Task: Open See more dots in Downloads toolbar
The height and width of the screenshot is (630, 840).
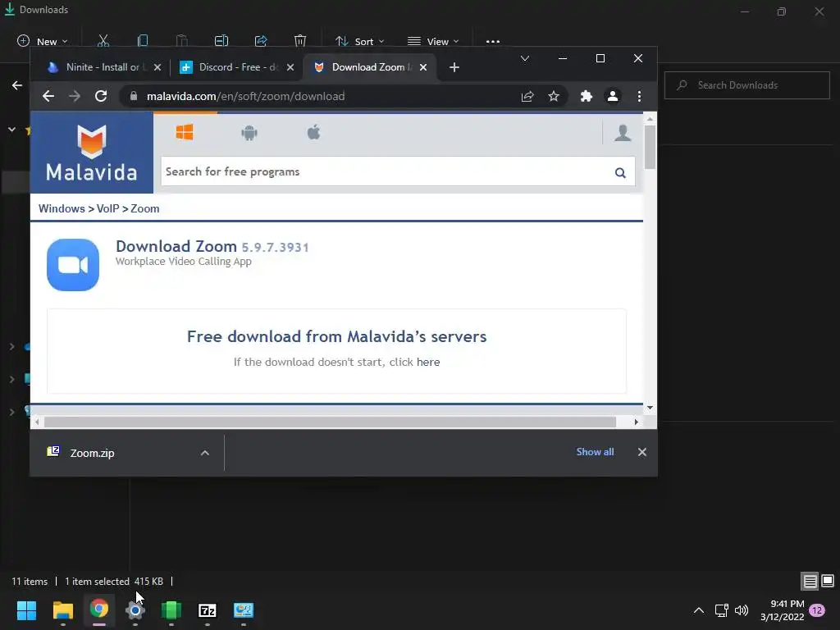Action: 493,42
